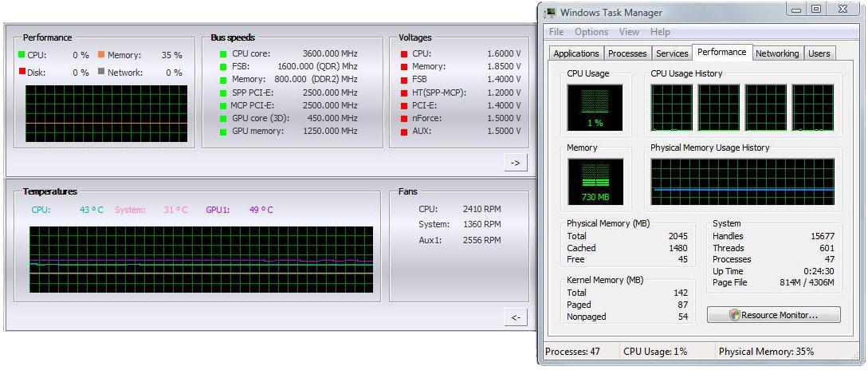Open the Help menu in Task Manager
This screenshot has height=370, width=868.
[x=661, y=32]
